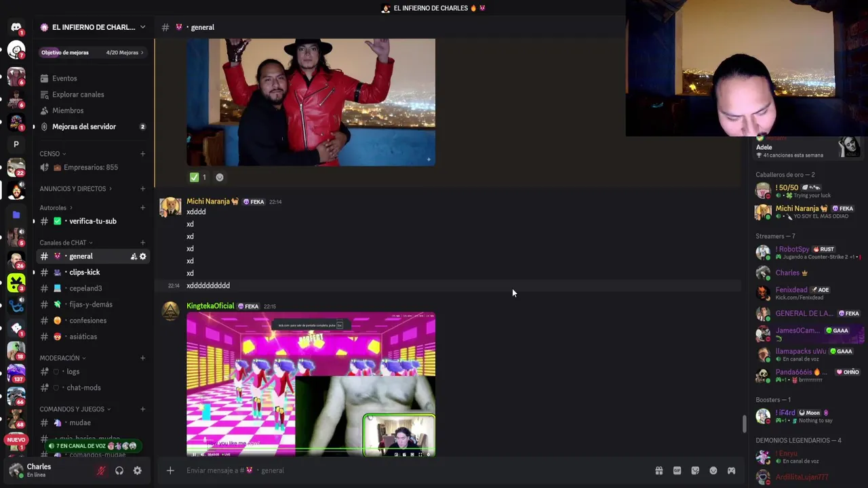Open logs channel
Viewport: 868px width, 488px height.
click(x=92, y=371)
